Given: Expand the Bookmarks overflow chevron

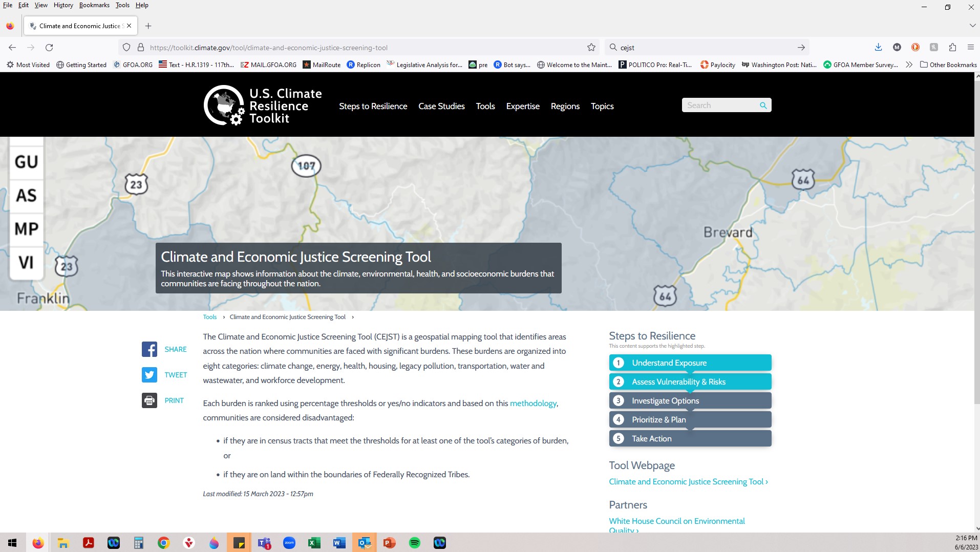Looking at the screenshot, I should pos(908,65).
